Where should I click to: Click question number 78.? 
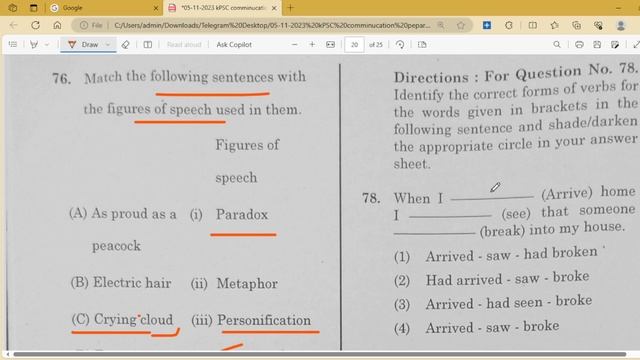(371, 198)
